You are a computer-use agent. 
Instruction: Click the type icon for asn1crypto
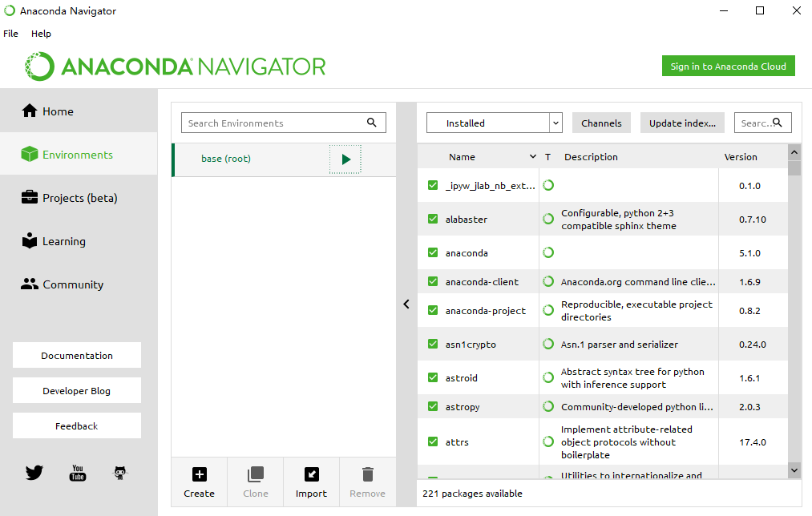tap(548, 345)
